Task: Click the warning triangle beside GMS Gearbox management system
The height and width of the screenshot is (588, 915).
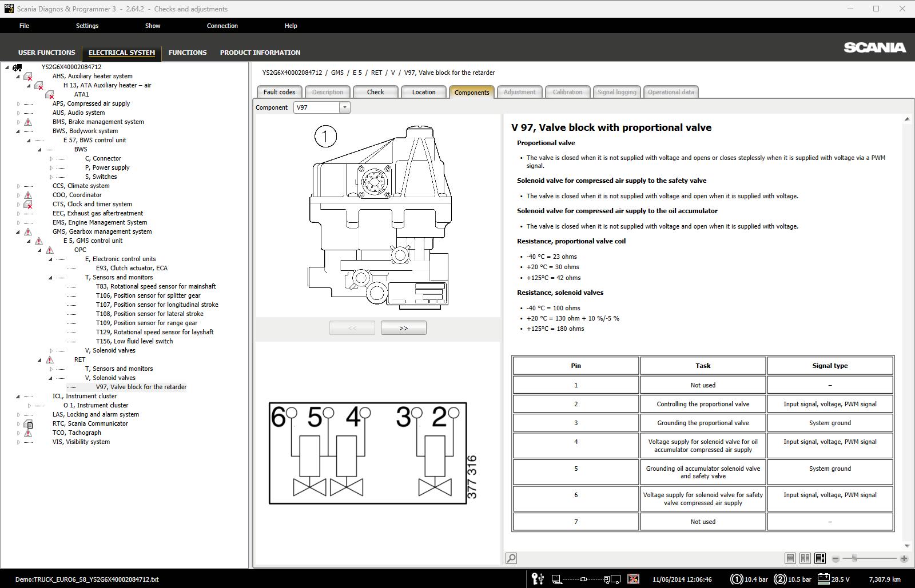Action: 27,231
